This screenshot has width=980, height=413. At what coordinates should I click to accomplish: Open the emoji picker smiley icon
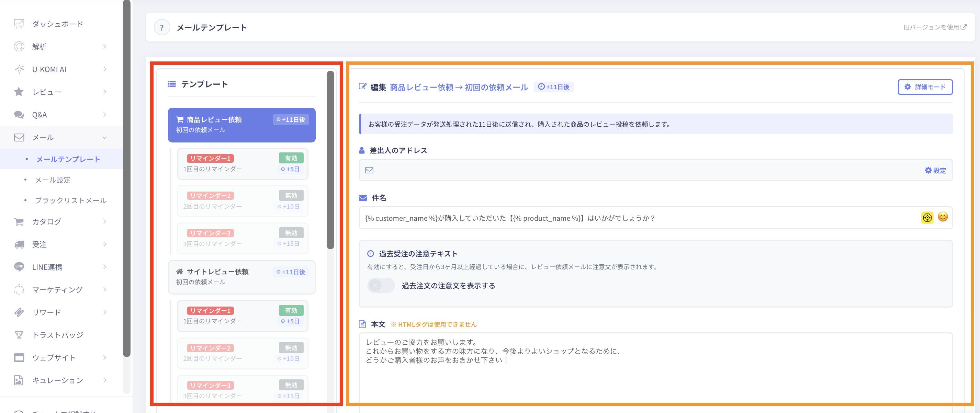click(x=943, y=217)
